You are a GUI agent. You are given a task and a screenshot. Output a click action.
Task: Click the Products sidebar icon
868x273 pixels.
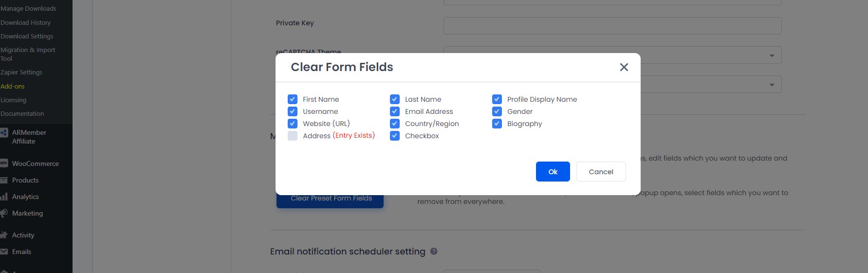point(4,180)
